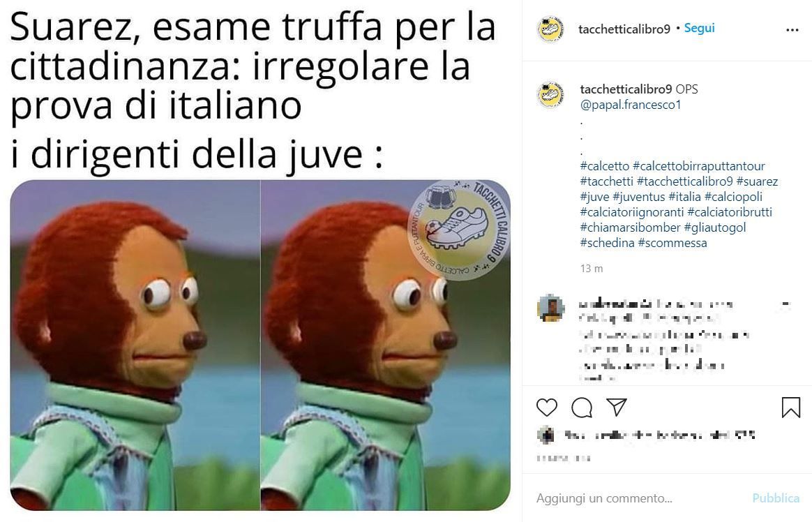Share the post via paper plane icon
The height and width of the screenshot is (522, 812).
tap(617, 407)
